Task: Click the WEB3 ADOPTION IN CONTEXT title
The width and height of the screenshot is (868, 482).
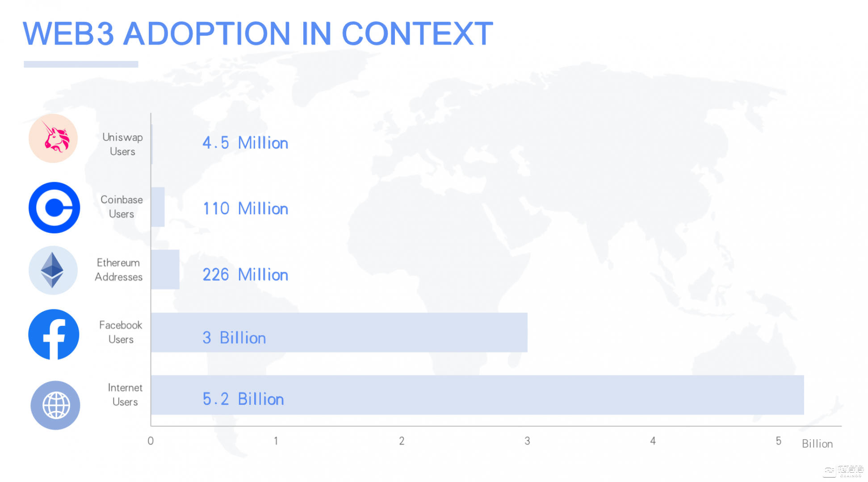Action: (x=258, y=33)
